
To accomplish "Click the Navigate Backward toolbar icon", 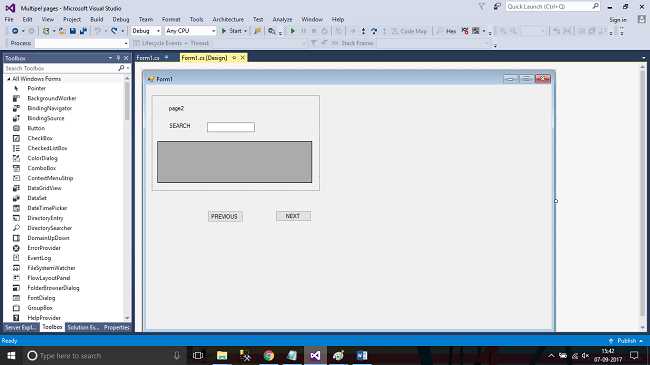I will pyautogui.click(x=15, y=31).
